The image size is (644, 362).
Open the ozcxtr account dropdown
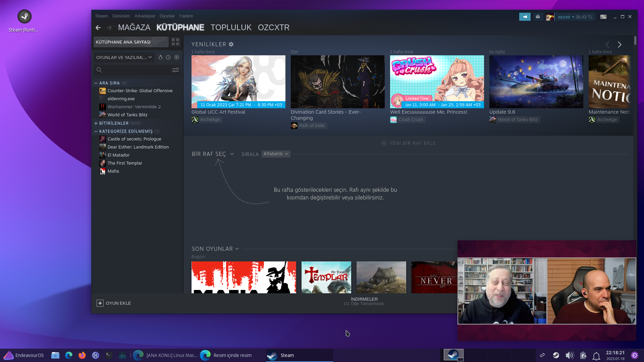[566, 17]
